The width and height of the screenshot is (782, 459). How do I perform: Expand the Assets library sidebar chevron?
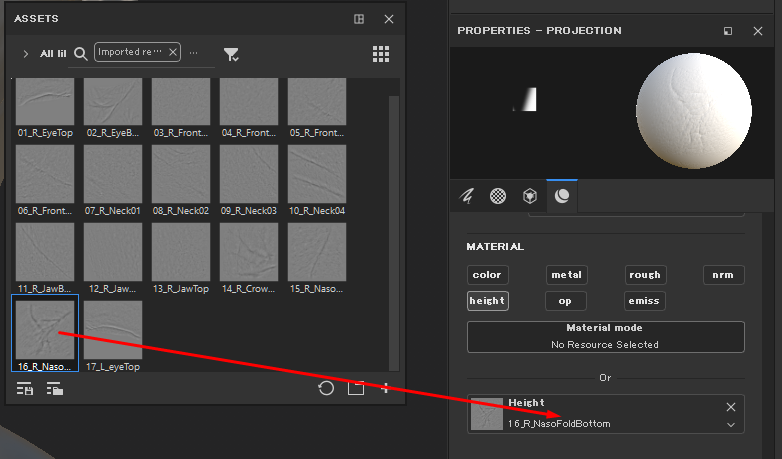tap(26, 54)
